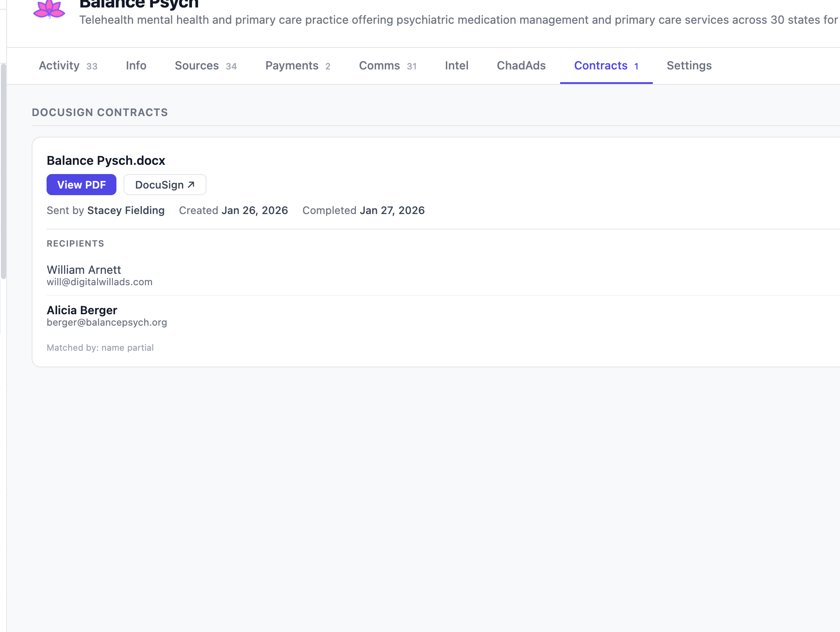Click the sender name Stacey Fielding
Screen dimensions: 840x632
click(x=126, y=210)
